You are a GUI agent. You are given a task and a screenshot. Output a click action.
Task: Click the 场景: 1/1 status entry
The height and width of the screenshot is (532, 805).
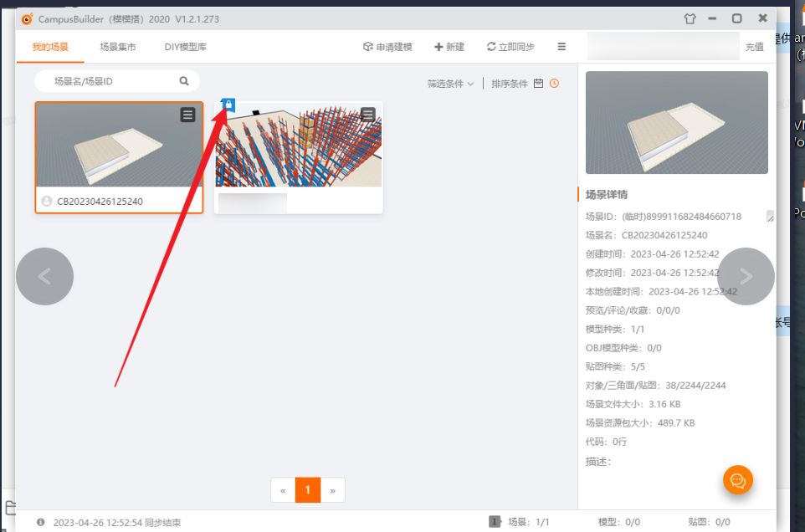coord(529,522)
